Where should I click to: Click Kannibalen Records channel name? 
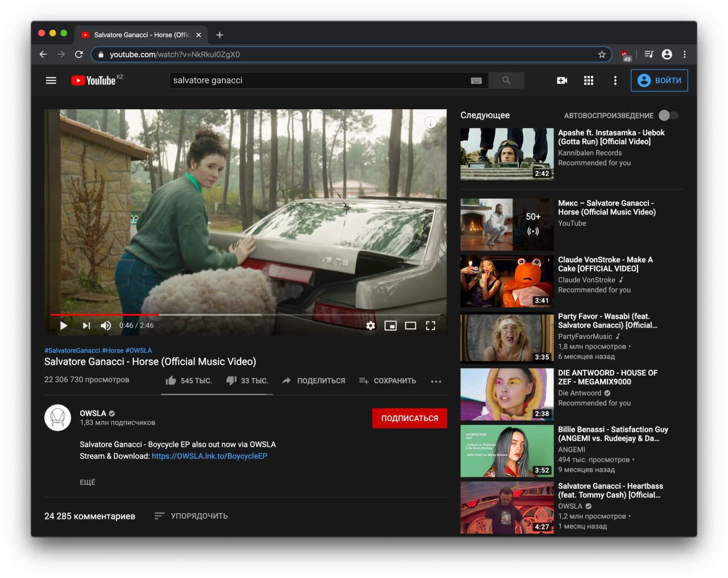click(590, 153)
